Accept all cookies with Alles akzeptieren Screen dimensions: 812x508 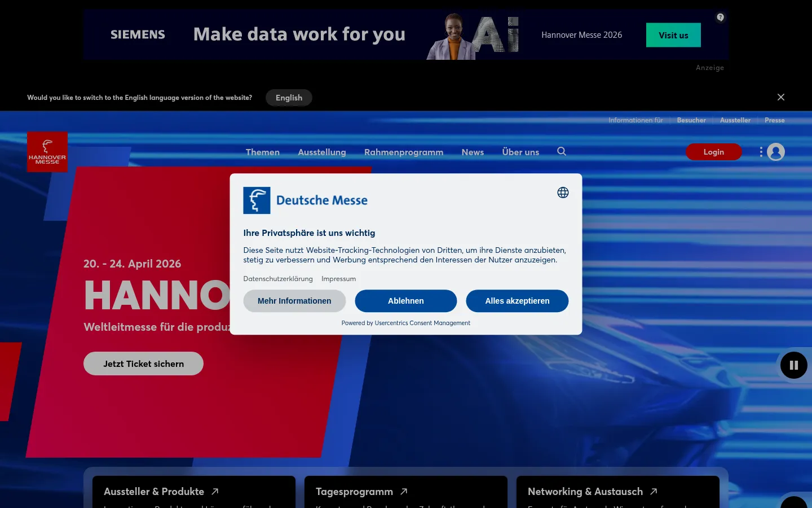(517, 301)
